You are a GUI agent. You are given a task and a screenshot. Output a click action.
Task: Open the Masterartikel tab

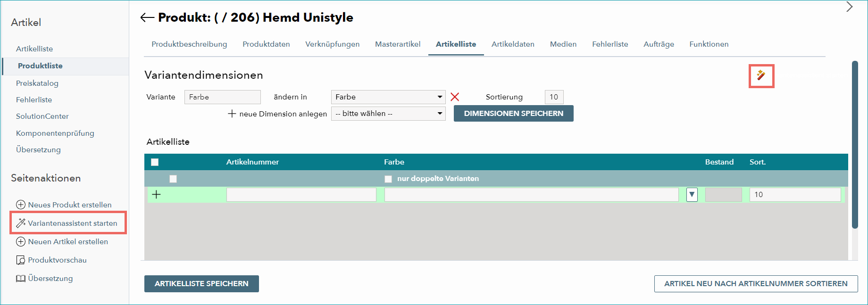pyautogui.click(x=398, y=44)
